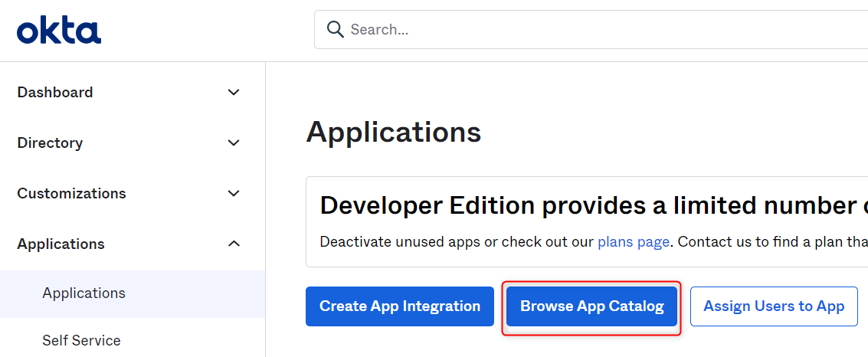Click Create App Integration button
The height and width of the screenshot is (357, 868).
point(400,306)
